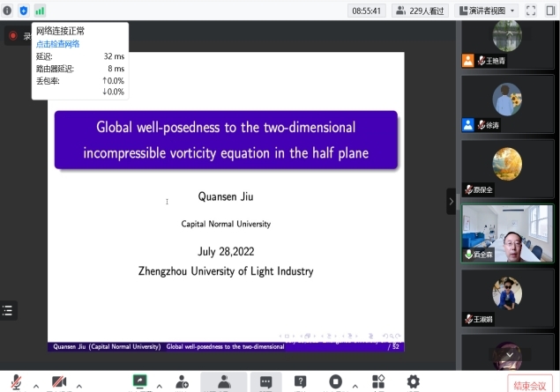This screenshot has height=392, width=560.
Task: Click the 王艳青 muted mic icon
Action: (x=482, y=61)
